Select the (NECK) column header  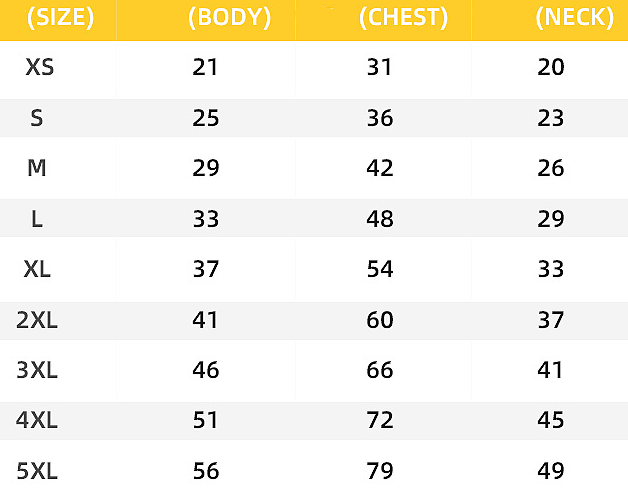[x=573, y=18]
